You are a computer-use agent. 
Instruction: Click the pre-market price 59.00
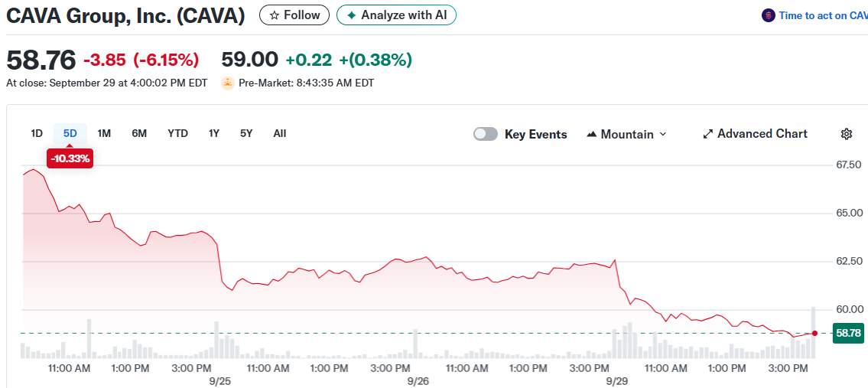249,59
